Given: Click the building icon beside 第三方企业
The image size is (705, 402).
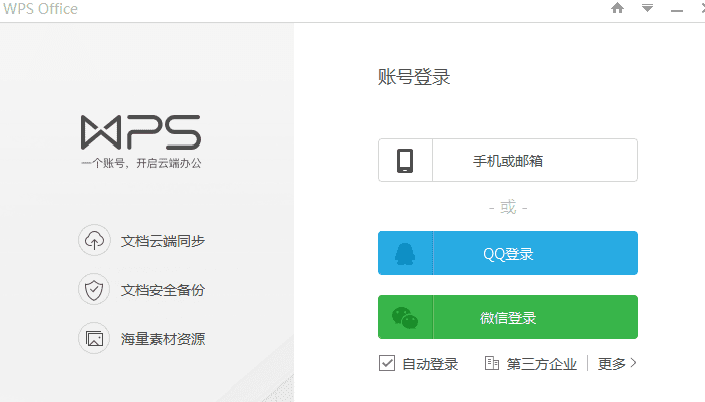Looking at the screenshot, I should click(x=491, y=363).
